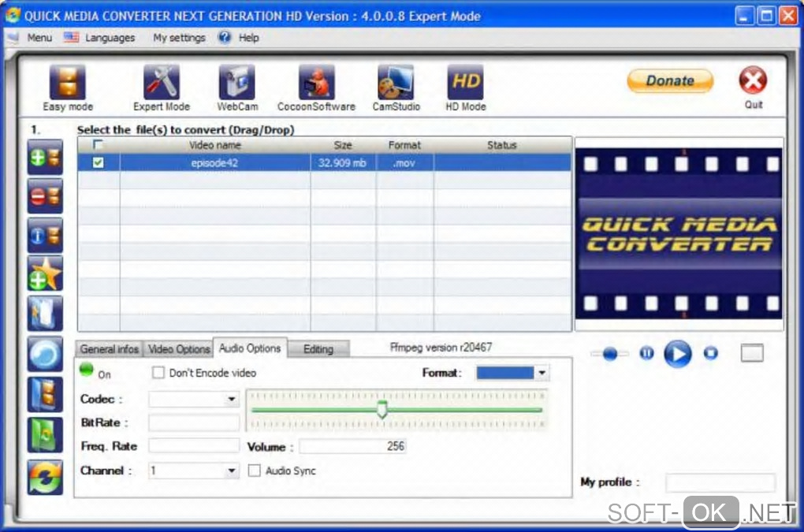Click the blue circular swirl icon
The width and height of the screenshot is (804, 532).
[x=45, y=354]
